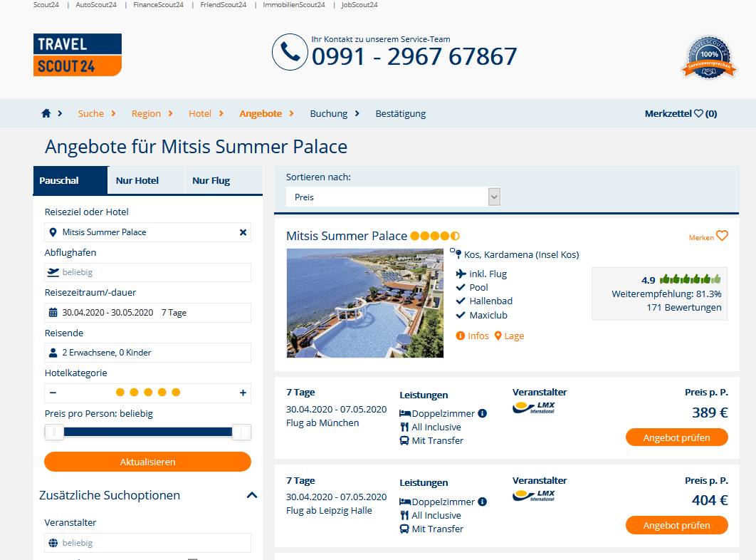Open the ImmobilienScout24 link
Image resolution: width=756 pixels, height=560 pixels.
tap(293, 5)
